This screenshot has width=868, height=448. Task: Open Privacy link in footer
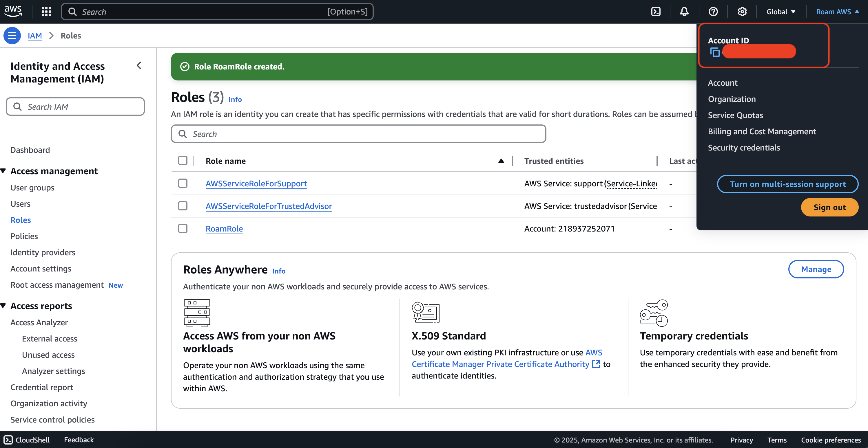pos(741,440)
